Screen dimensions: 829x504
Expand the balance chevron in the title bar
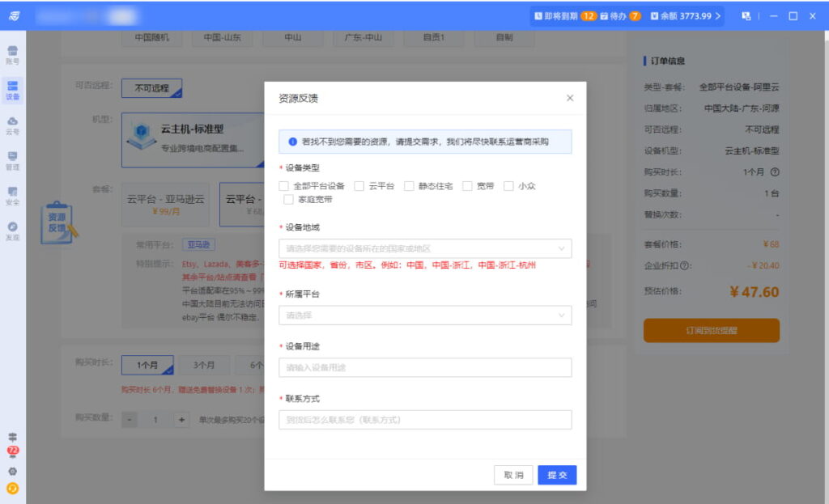tap(718, 16)
